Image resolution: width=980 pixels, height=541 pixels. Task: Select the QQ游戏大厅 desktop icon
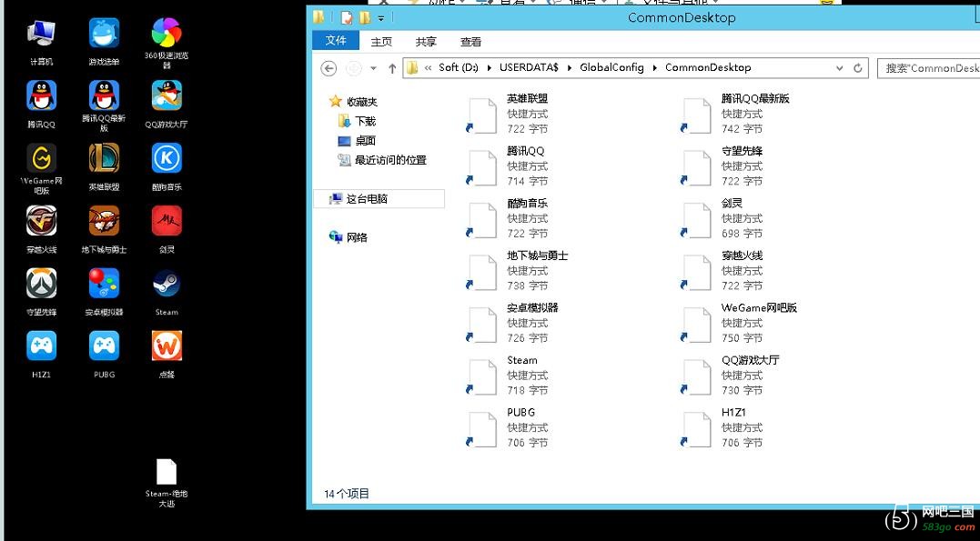(x=167, y=105)
